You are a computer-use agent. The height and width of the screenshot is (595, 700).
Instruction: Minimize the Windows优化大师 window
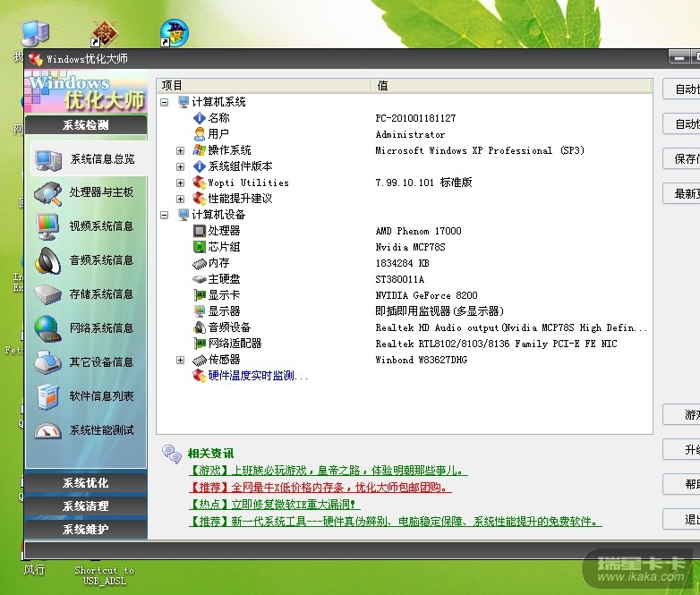pos(679,57)
